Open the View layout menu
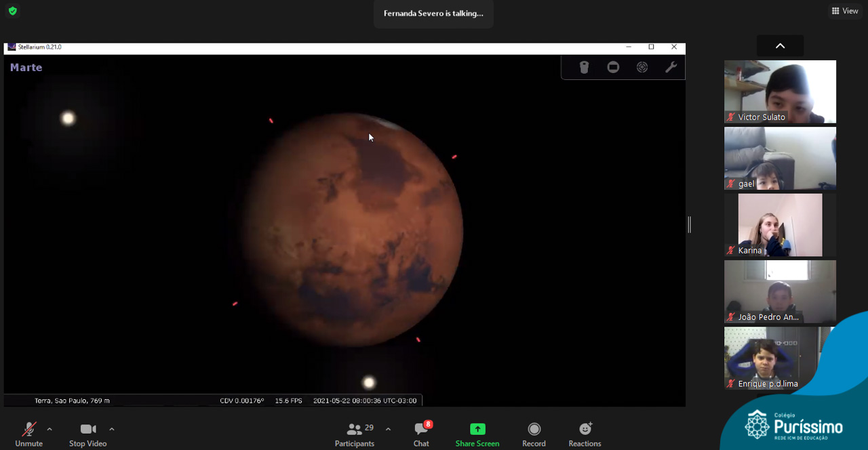Viewport: 868px width, 450px height. (x=845, y=11)
